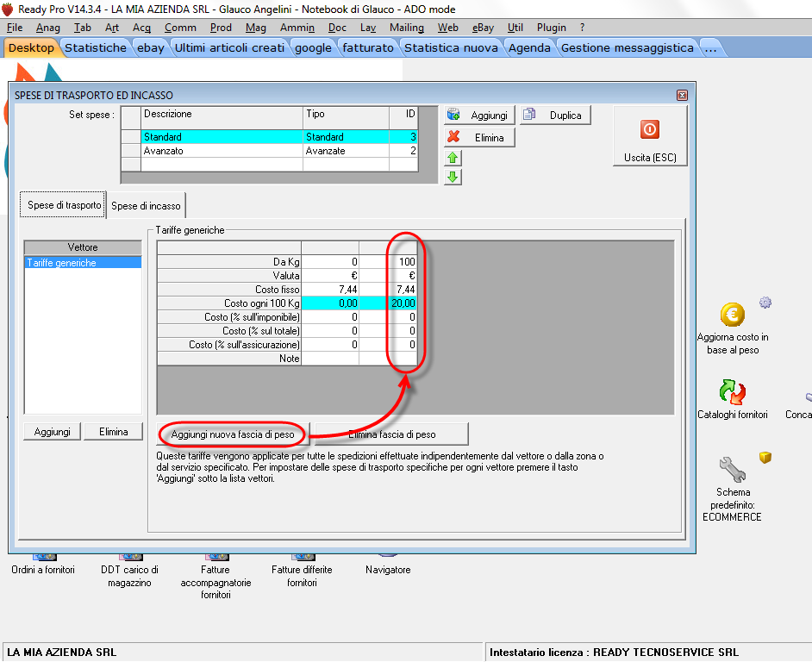Click the yellow cube icon near Schema
The width and height of the screenshot is (812, 662).
click(x=765, y=457)
